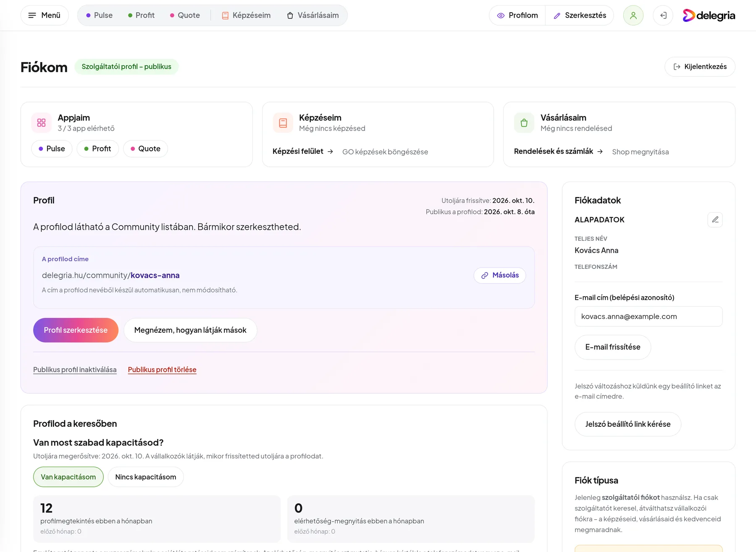Click the Fiók típusa heading
The image size is (756, 552).
coord(596,480)
